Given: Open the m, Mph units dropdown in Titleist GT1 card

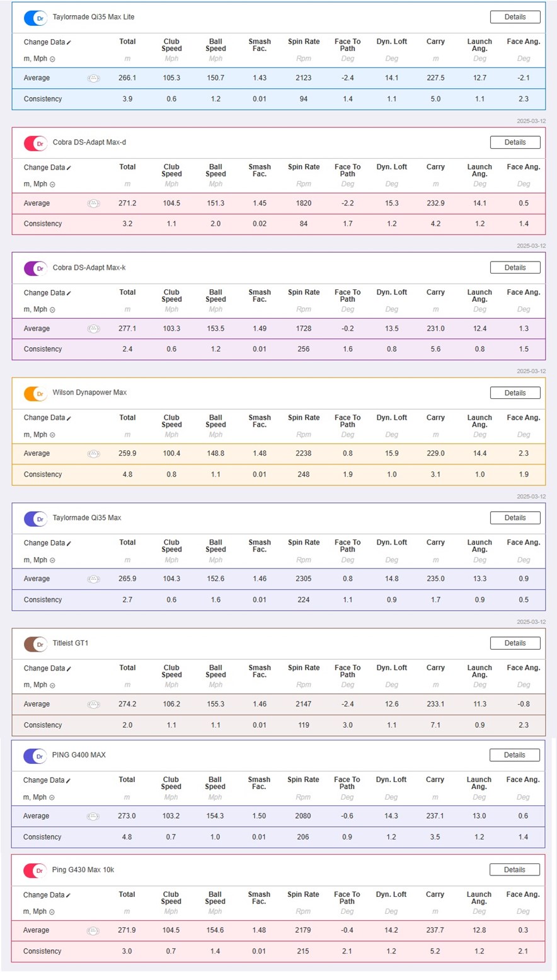Looking at the screenshot, I should 39,685.
